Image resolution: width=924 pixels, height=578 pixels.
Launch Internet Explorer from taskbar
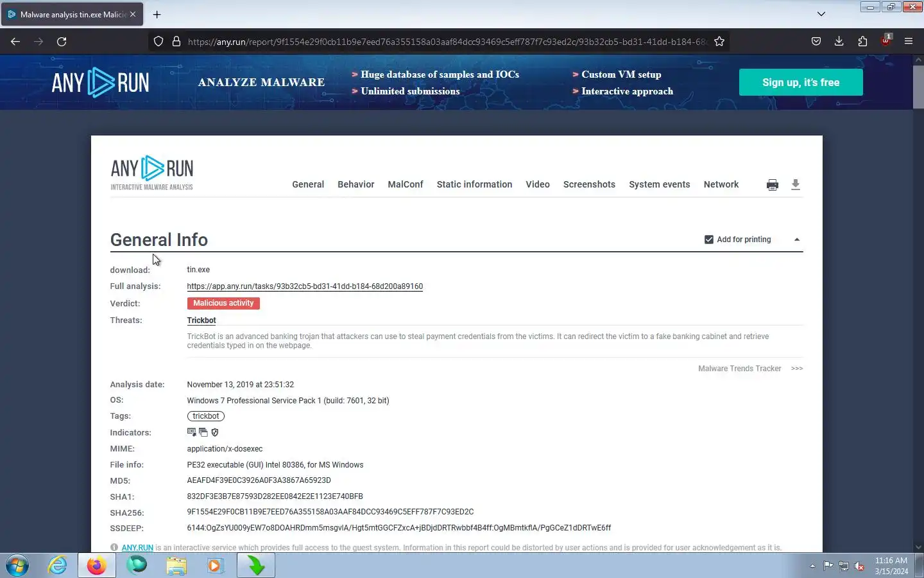(58, 566)
